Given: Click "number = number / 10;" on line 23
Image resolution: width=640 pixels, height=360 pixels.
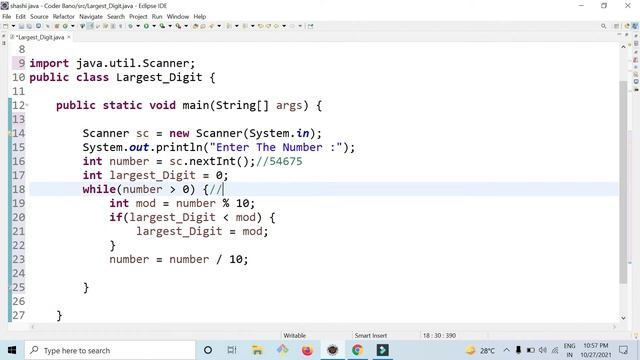Looking at the screenshot, I should pyautogui.click(x=178, y=259).
